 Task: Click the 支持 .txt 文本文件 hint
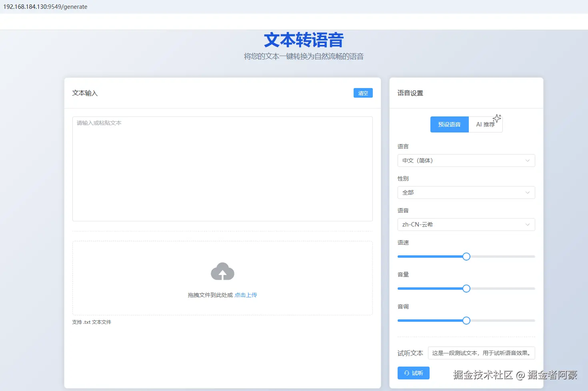click(x=92, y=322)
